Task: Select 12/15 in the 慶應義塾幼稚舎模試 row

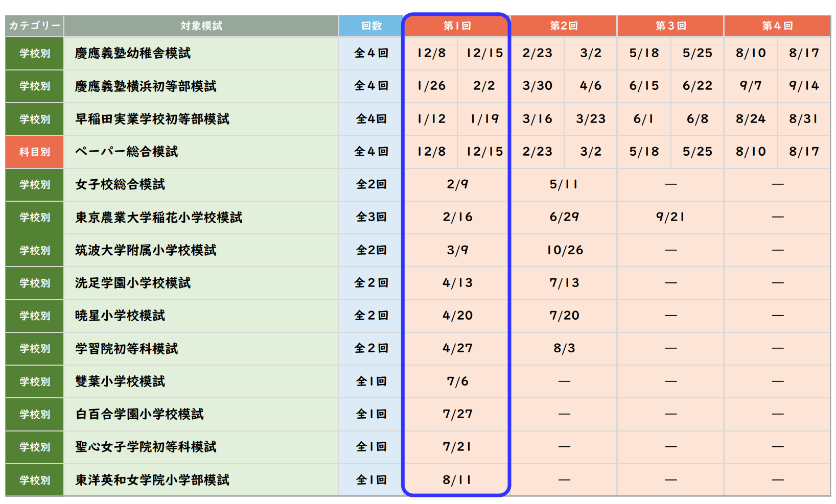Action: click(x=484, y=53)
